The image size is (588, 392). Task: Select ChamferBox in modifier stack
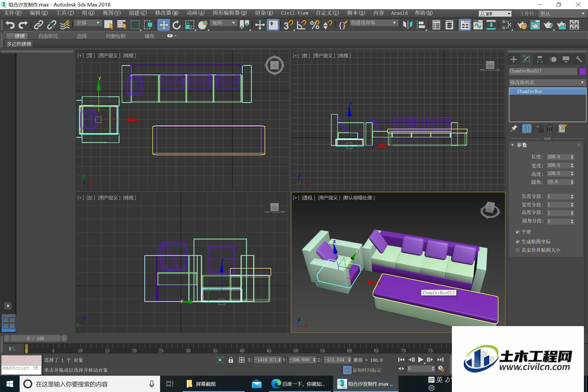[x=547, y=91]
